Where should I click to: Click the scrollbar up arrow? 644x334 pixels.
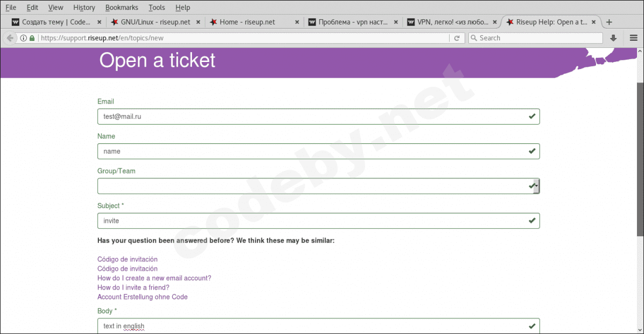pyautogui.click(x=640, y=51)
